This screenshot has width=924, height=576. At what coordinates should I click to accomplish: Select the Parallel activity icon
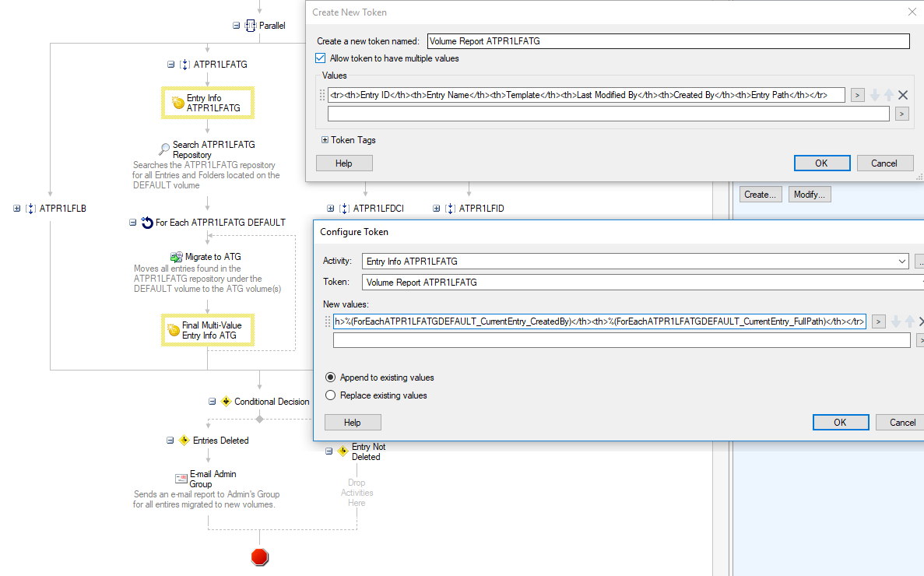pyautogui.click(x=251, y=26)
